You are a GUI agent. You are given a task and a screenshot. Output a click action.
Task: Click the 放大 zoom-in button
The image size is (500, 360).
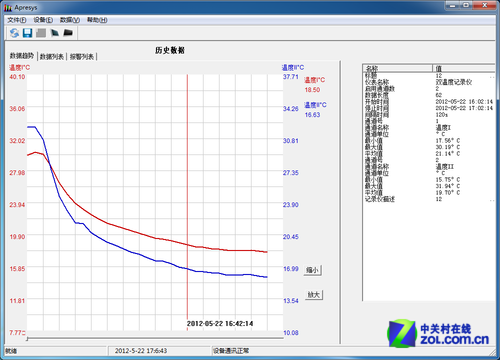click(x=313, y=295)
